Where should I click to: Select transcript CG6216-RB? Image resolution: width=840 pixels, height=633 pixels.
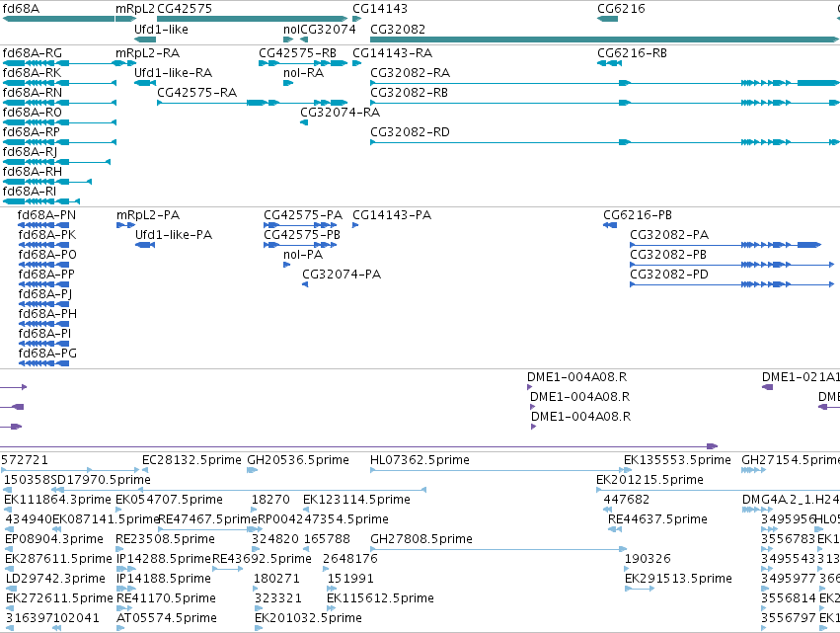click(632, 53)
